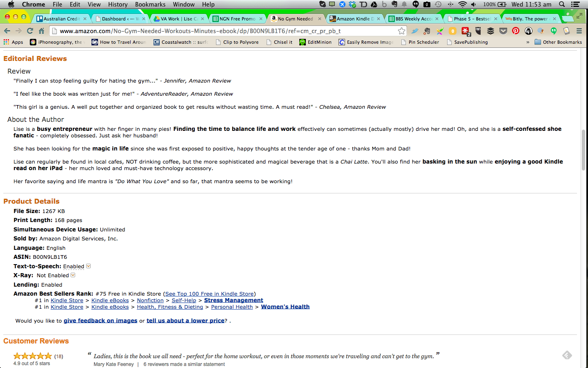Open Spotlight search in the menu bar
Image resolution: width=588 pixels, height=368 pixels.
point(562,4)
